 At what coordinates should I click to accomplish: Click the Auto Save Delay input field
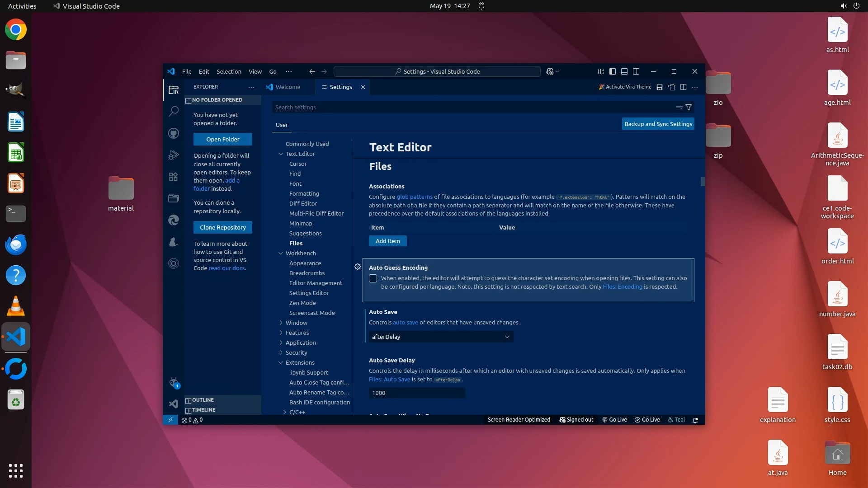point(416,393)
